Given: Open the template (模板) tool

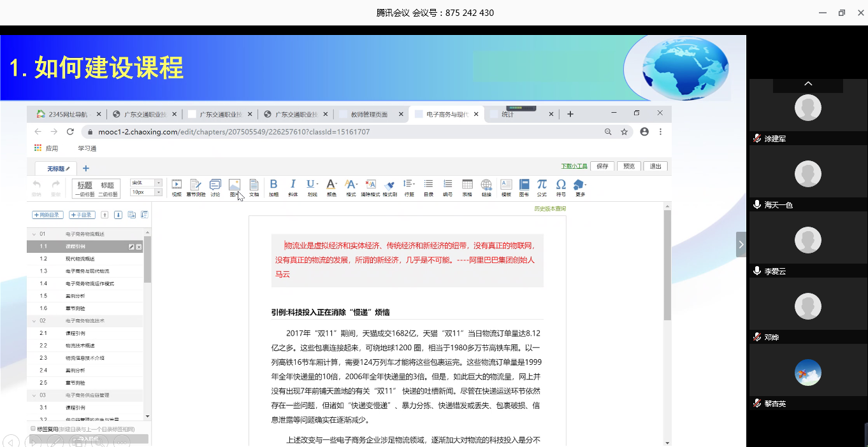Looking at the screenshot, I should 506,188.
